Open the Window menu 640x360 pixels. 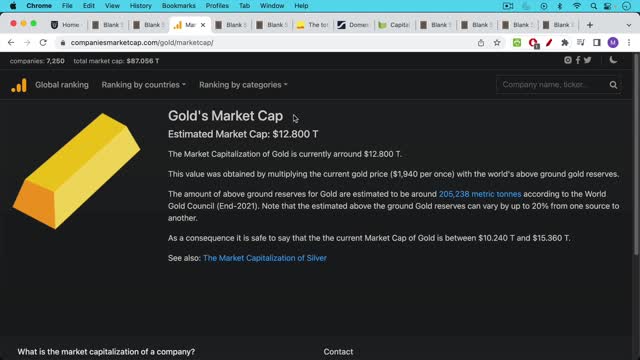coord(272,6)
